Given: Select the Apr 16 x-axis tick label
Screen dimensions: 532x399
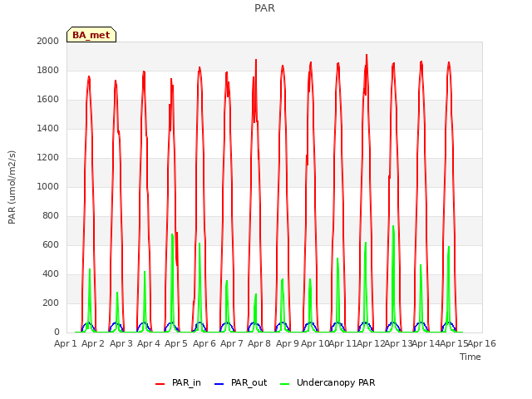Looking at the screenshot, I should click(x=482, y=343).
